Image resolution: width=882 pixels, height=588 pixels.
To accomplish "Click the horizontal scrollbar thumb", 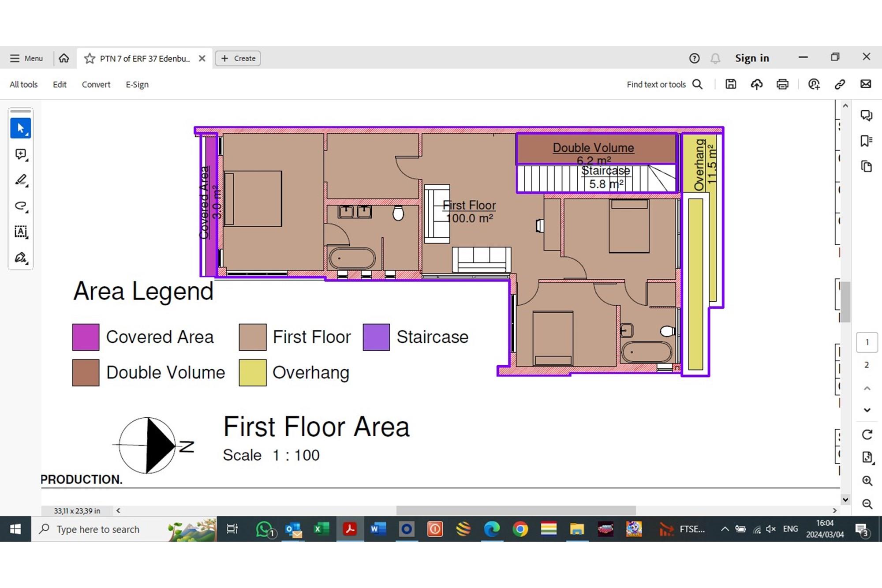I will pos(516,510).
